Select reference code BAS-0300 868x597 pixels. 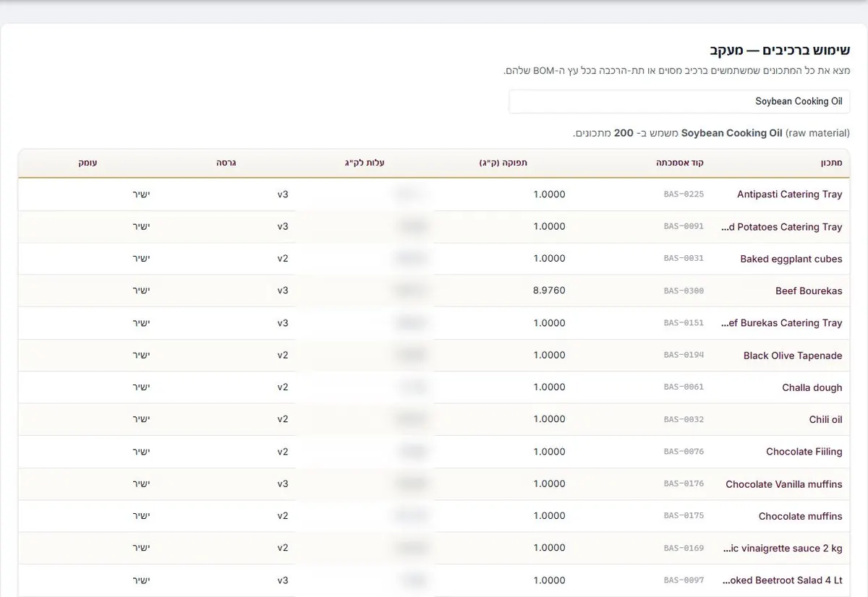684,291
